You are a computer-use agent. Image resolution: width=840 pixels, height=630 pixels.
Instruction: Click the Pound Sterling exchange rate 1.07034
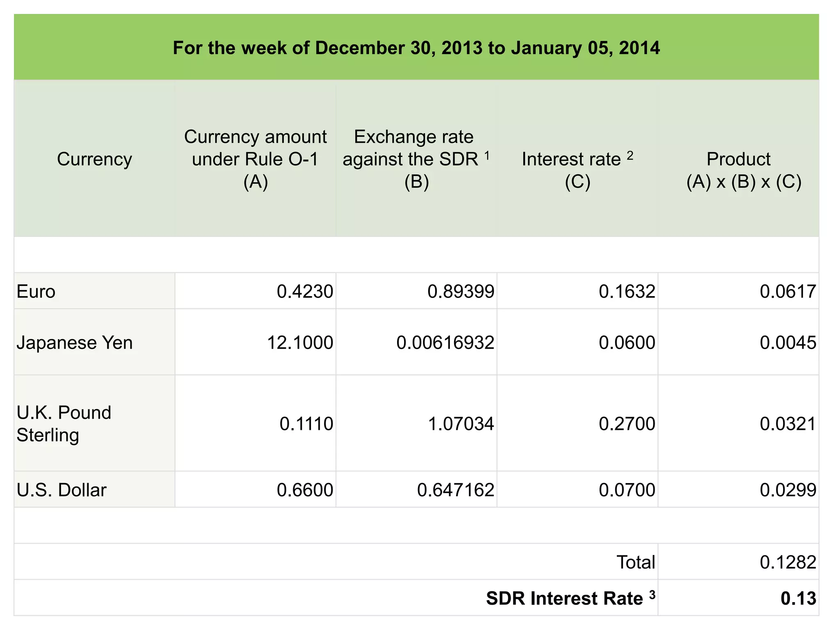click(x=461, y=424)
